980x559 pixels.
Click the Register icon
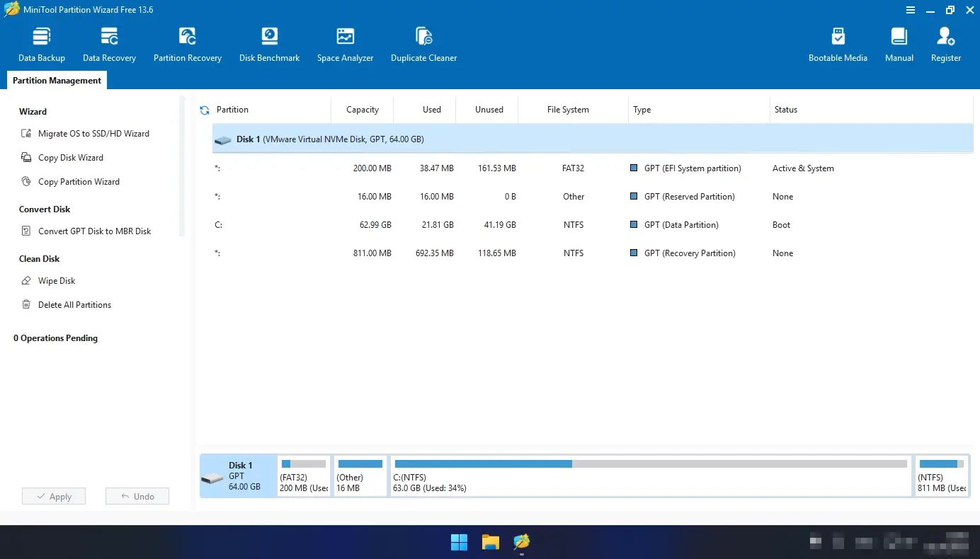[946, 36]
